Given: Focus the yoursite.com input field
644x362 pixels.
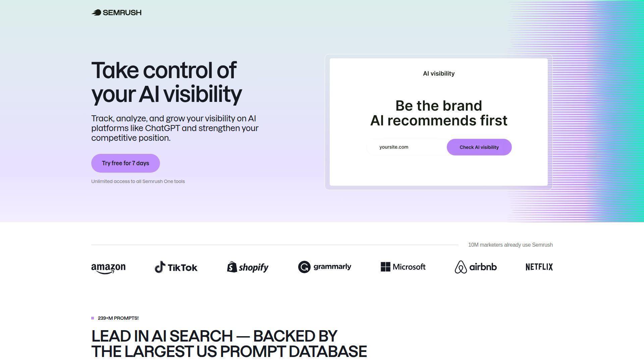Looking at the screenshot, I should click(x=408, y=147).
